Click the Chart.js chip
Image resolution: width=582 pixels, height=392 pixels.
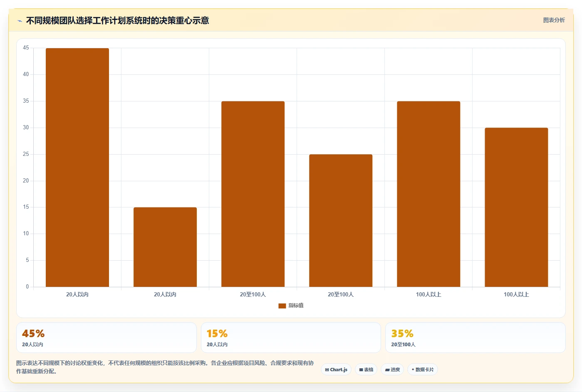(x=336, y=370)
